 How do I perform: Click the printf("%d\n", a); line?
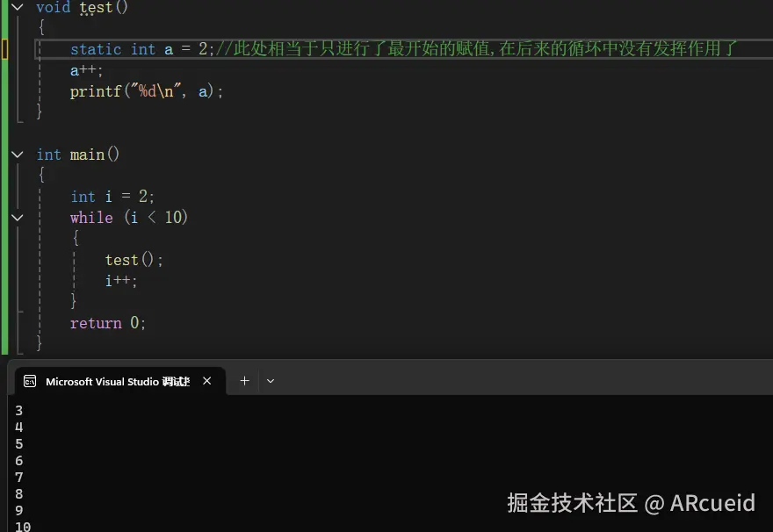point(147,91)
